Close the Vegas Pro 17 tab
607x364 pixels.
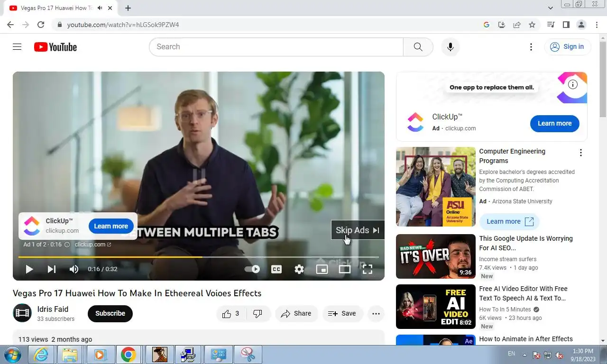pos(110,8)
